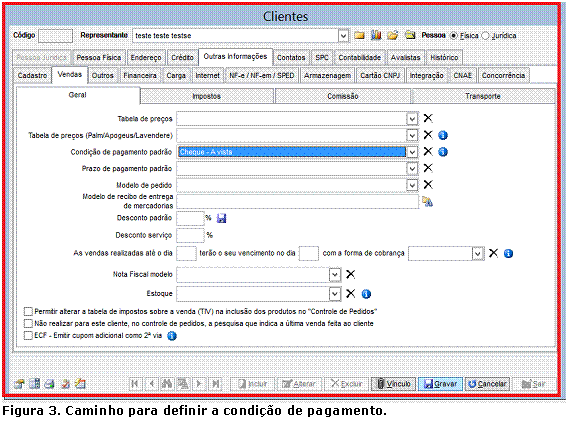Open Condição de pagamento padrão dropdown
This screenshot has width=571, height=421.
click(412, 152)
